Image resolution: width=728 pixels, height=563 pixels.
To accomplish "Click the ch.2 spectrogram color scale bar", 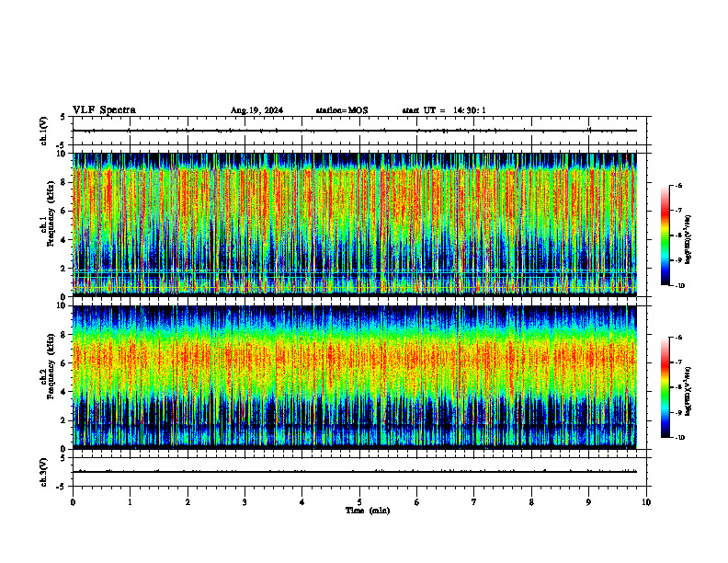I will 665,387.
